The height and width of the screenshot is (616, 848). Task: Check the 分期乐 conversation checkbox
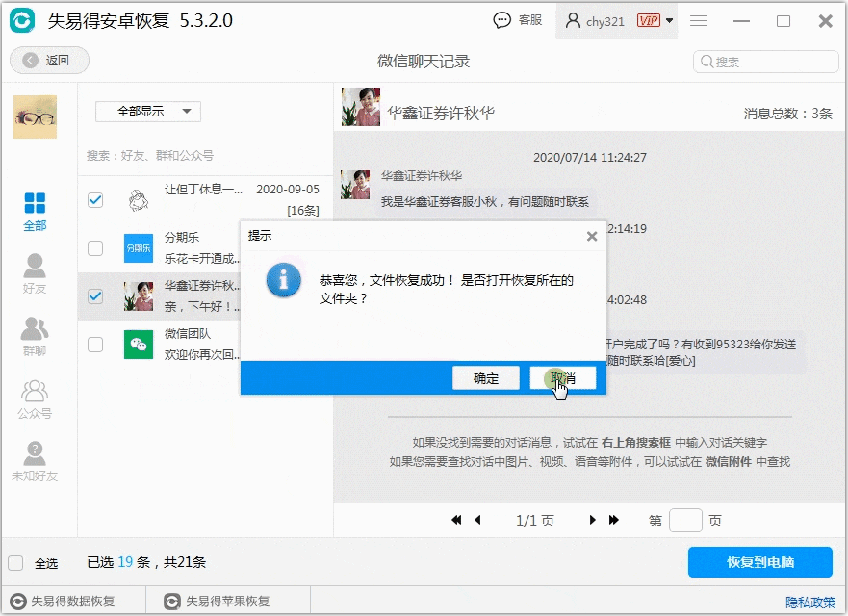(x=95, y=247)
